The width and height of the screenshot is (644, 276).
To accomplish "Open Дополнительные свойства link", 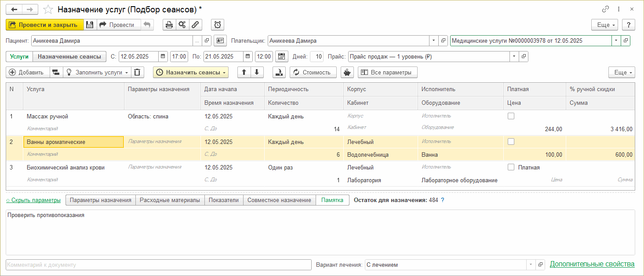I will [x=592, y=264].
